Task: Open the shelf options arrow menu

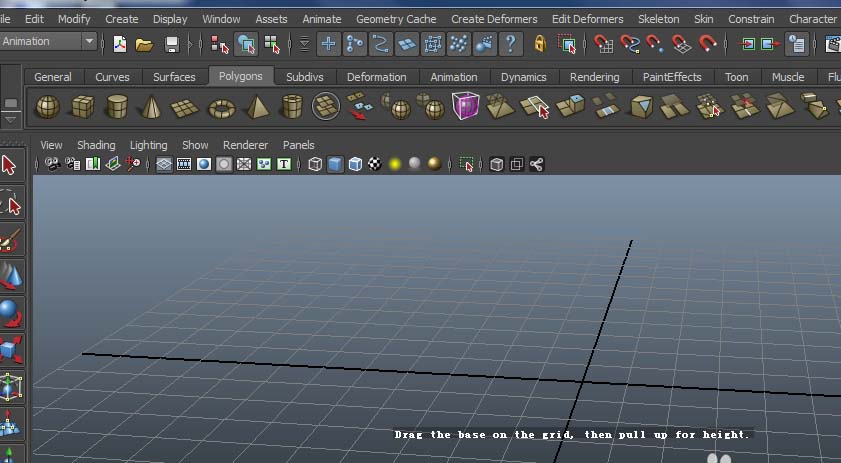Action: tap(10, 119)
